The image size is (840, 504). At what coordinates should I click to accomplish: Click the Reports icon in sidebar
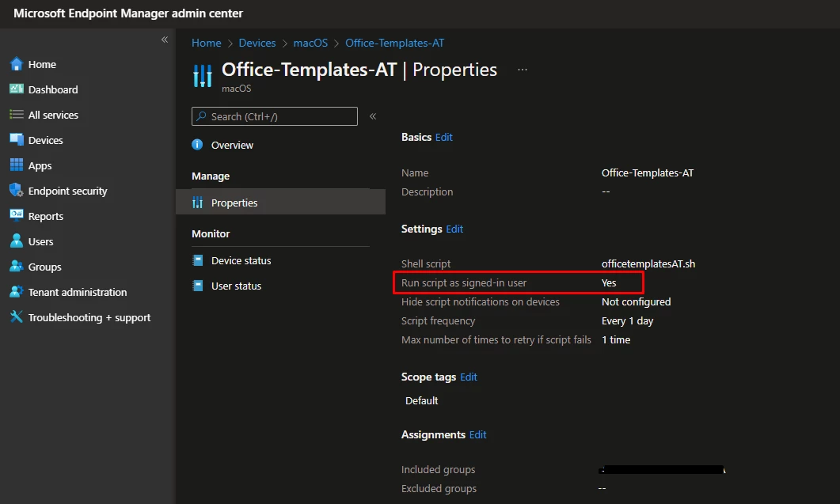[x=17, y=215]
